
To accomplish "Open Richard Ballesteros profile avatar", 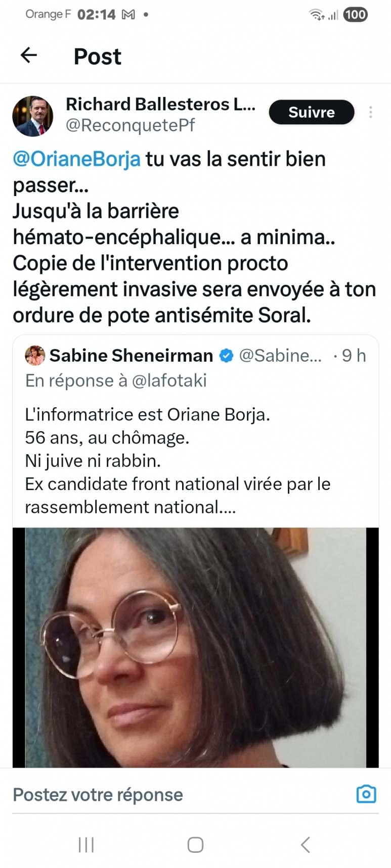I will 33,116.
